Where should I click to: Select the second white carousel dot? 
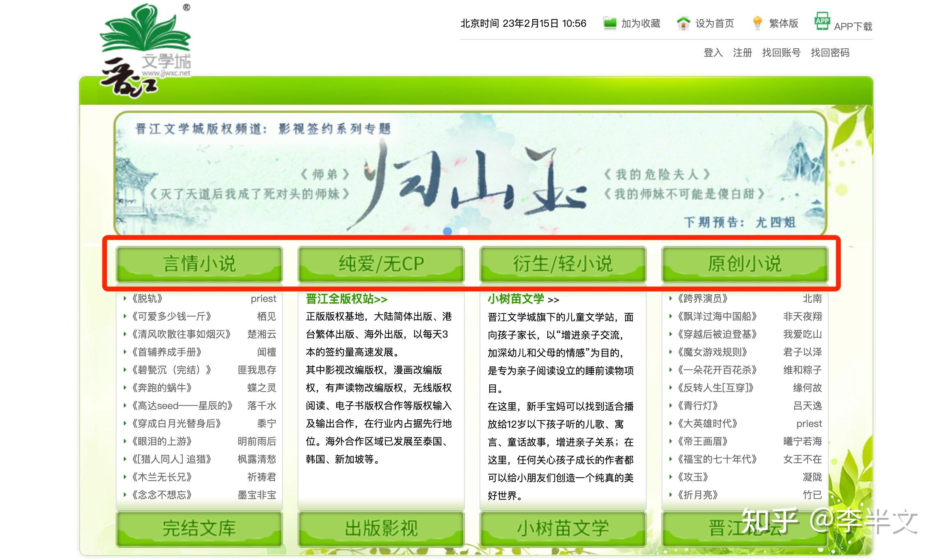click(464, 231)
